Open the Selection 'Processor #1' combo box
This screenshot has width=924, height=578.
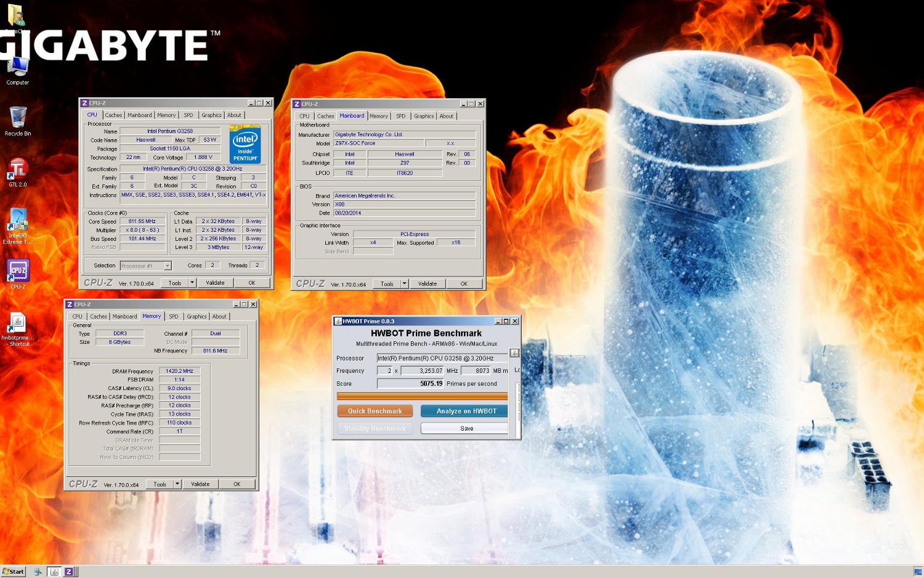(145, 266)
